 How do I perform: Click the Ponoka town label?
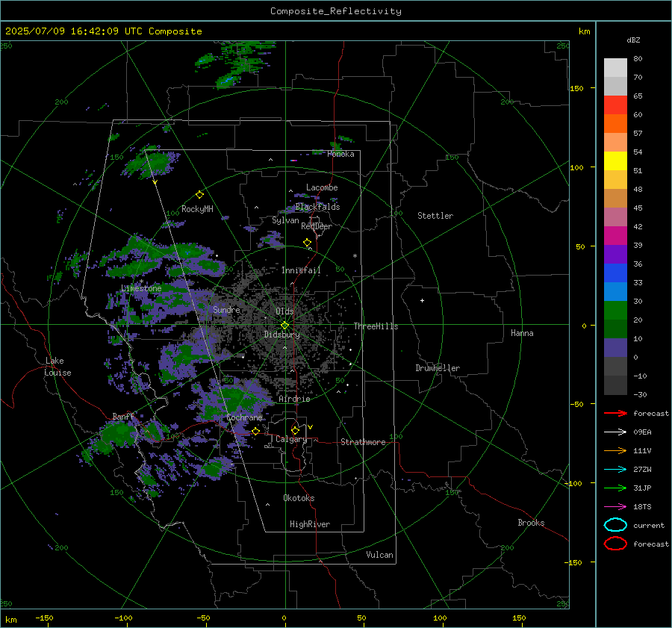[x=340, y=154]
